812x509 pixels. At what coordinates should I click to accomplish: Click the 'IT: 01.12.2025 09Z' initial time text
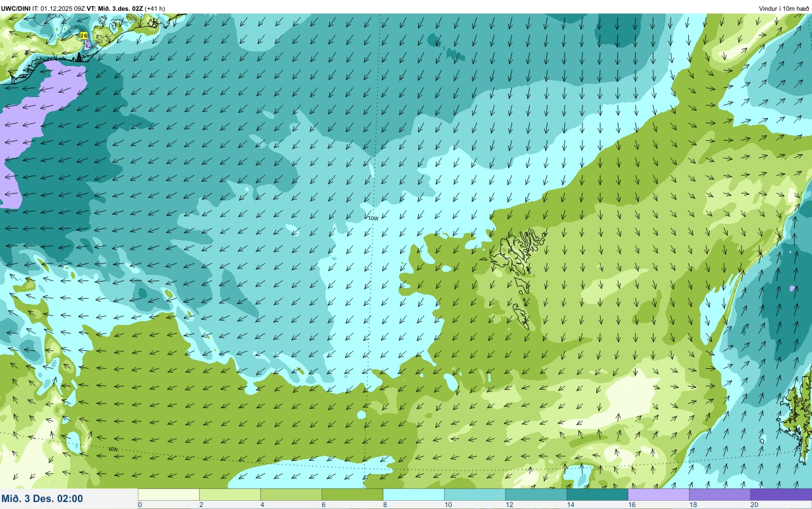pos(59,8)
